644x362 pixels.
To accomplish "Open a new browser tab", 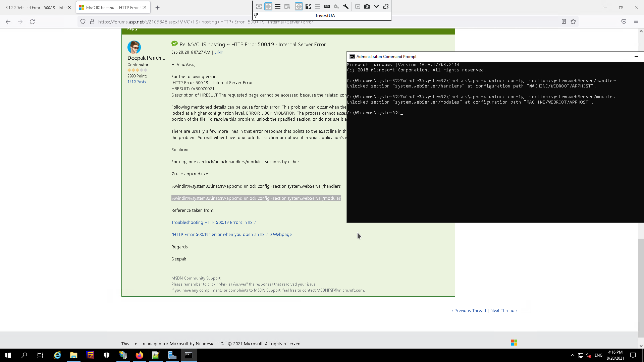I will pos(157,7).
